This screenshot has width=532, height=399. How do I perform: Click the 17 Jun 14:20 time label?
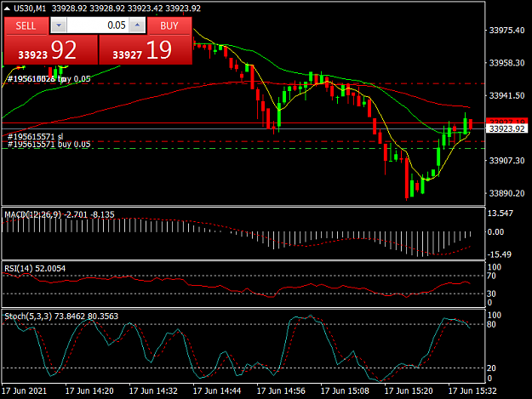pos(89,390)
